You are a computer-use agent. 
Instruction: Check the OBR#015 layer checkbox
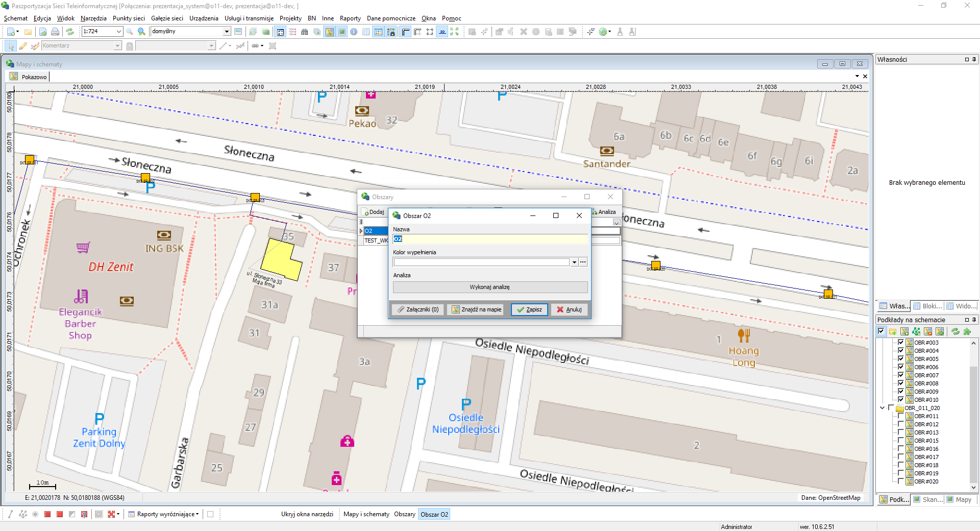901,441
